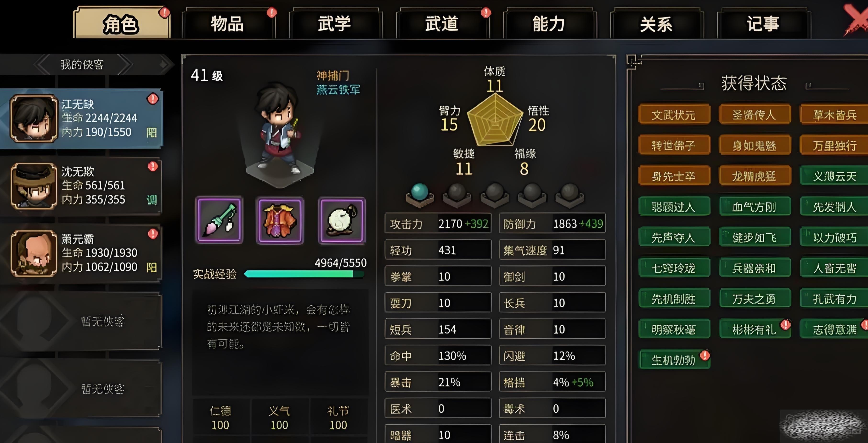This screenshot has width=868, height=443.
Task: Select 江无缺 character portrait
Action: pos(34,118)
